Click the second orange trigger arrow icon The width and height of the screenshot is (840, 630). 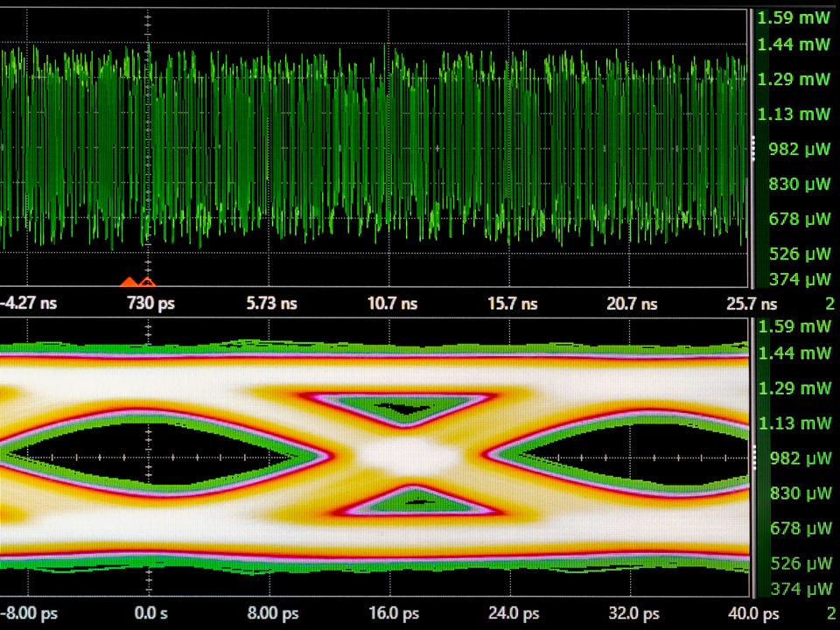[147, 282]
